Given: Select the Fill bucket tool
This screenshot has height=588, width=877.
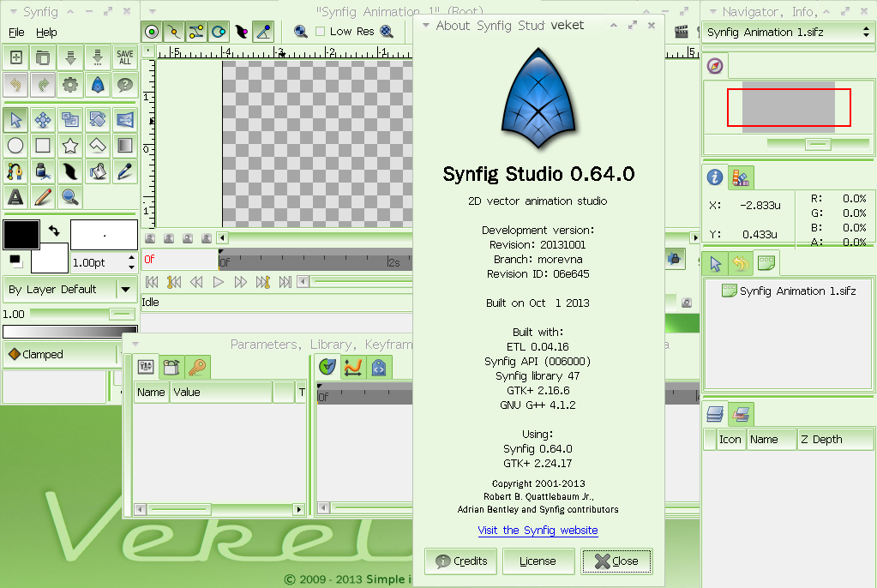Looking at the screenshot, I should click(98, 171).
